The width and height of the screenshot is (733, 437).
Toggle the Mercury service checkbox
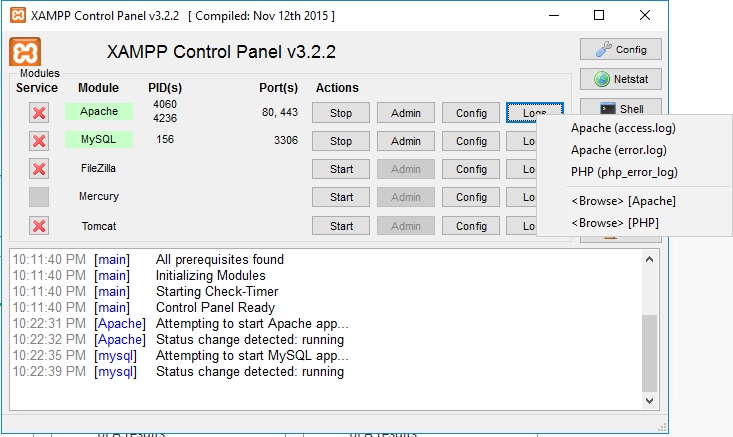[x=39, y=197]
